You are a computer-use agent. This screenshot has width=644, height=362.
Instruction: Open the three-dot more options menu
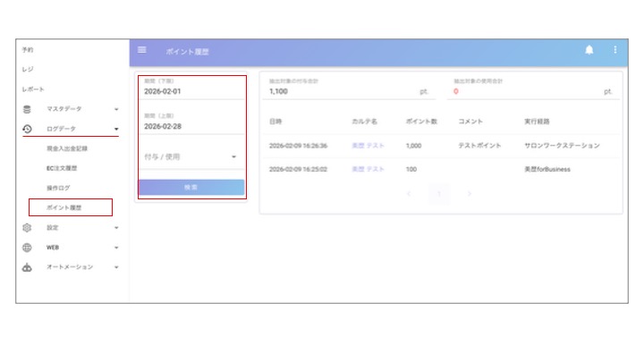tap(615, 50)
